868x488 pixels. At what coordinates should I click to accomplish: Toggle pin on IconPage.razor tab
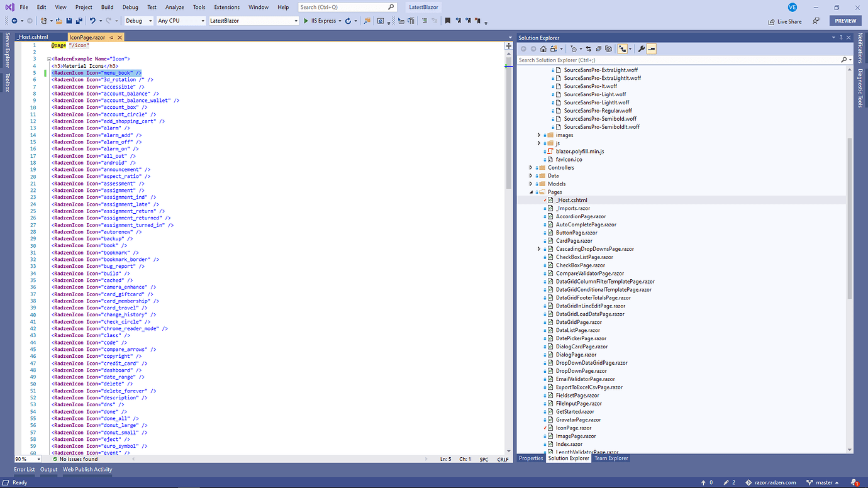click(111, 38)
